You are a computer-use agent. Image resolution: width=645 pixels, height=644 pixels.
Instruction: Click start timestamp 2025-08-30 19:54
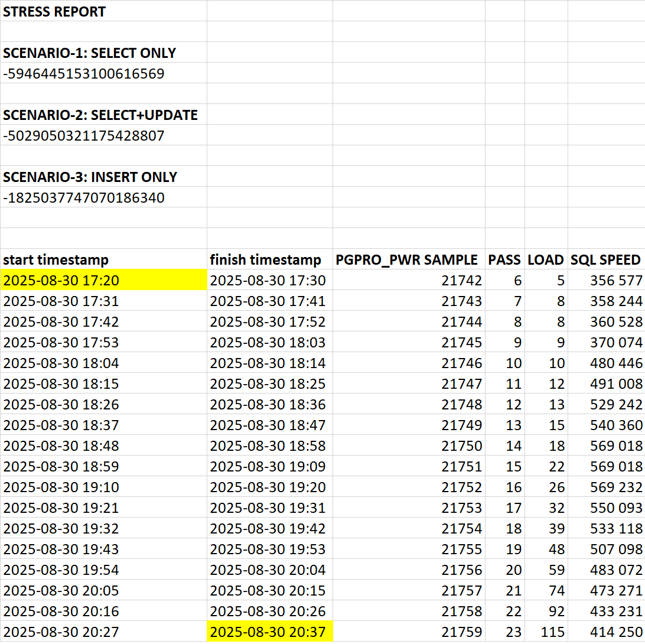[103, 570]
